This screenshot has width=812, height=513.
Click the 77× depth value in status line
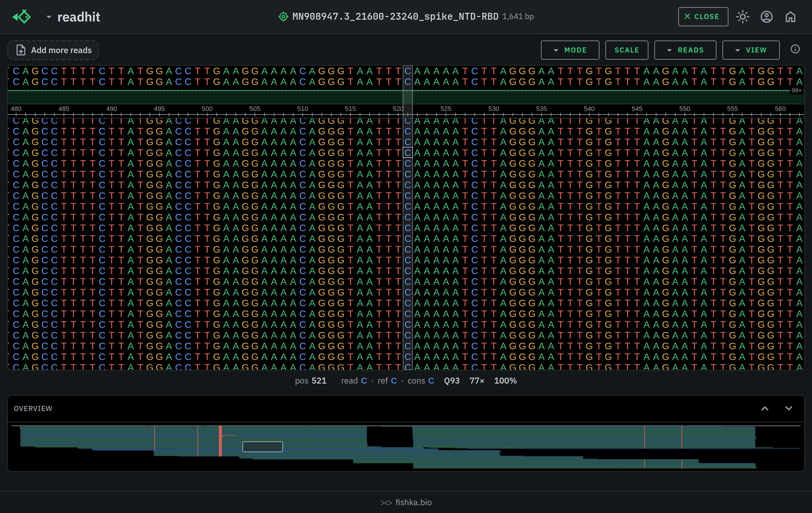coord(477,381)
